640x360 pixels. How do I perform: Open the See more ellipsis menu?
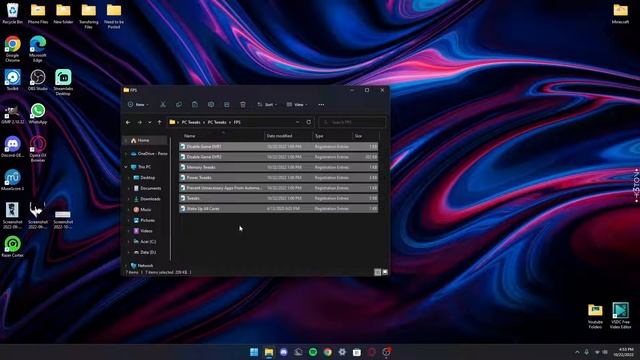pos(321,104)
